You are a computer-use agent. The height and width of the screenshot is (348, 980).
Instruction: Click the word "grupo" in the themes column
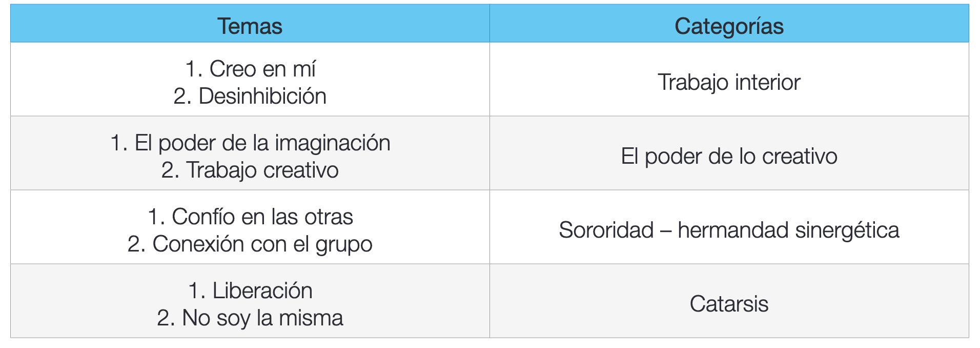[x=344, y=245]
